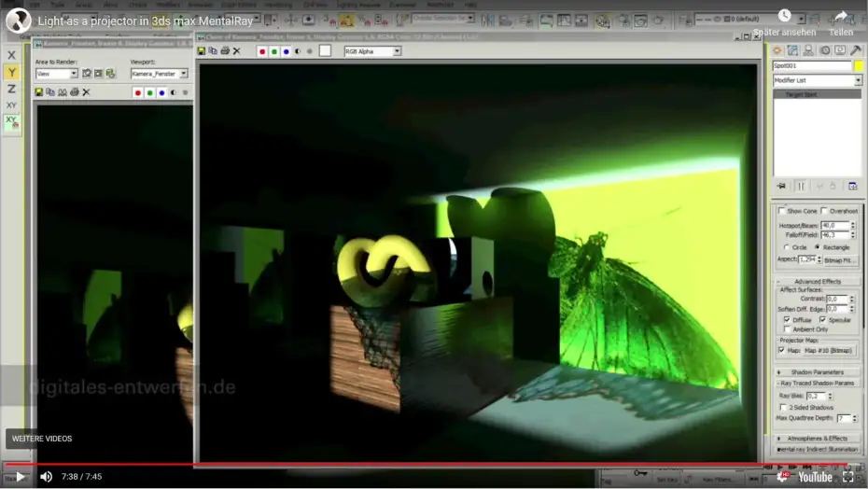Toggle blue channel in back render window
868x489 pixels.
(161, 92)
